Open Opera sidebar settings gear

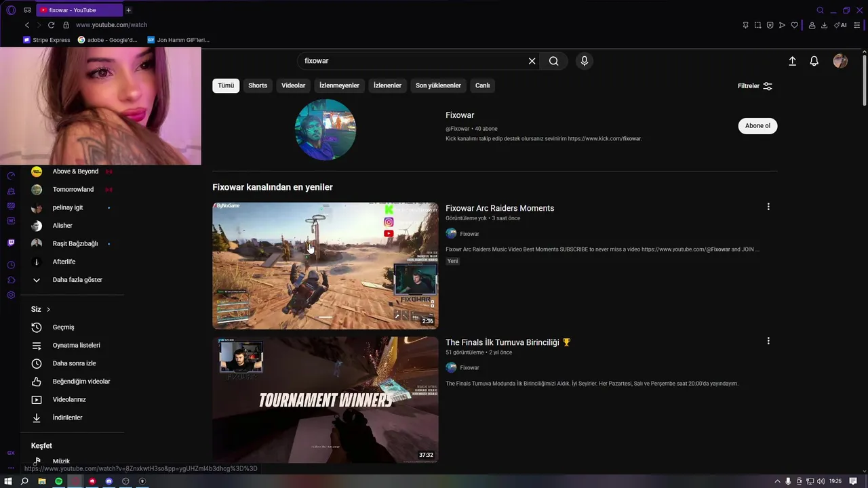(11, 295)
